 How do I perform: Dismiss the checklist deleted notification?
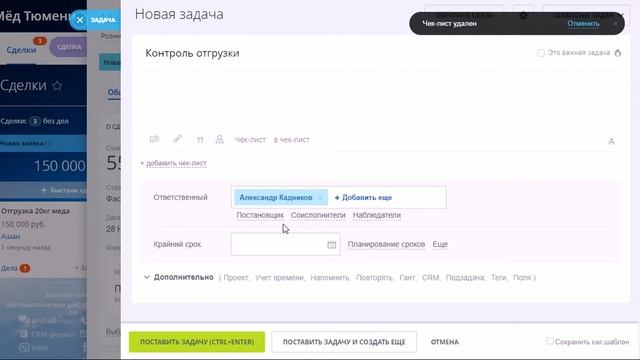pyautogui.click(x=615, y=24)
